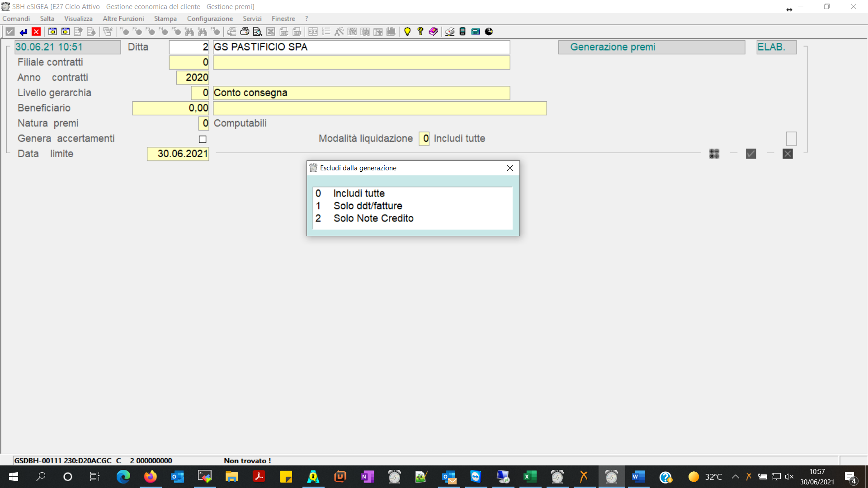Click the pie chart clock icon

click(489, 32)
